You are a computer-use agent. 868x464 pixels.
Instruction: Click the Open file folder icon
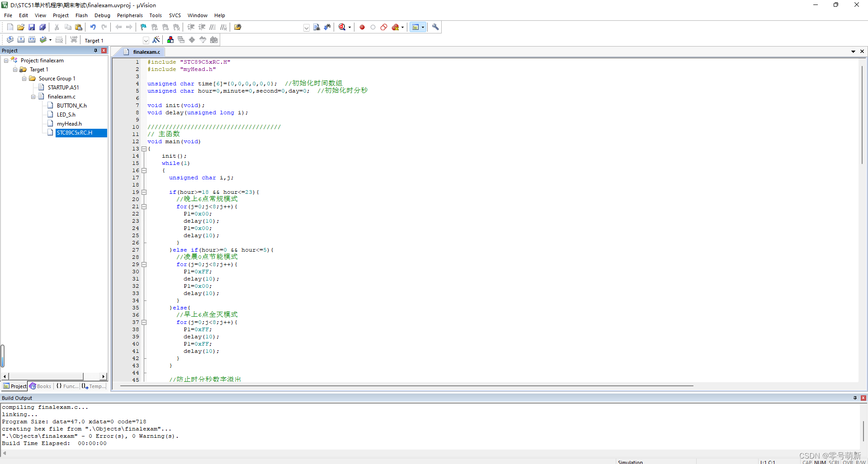(x=21, y=27)
